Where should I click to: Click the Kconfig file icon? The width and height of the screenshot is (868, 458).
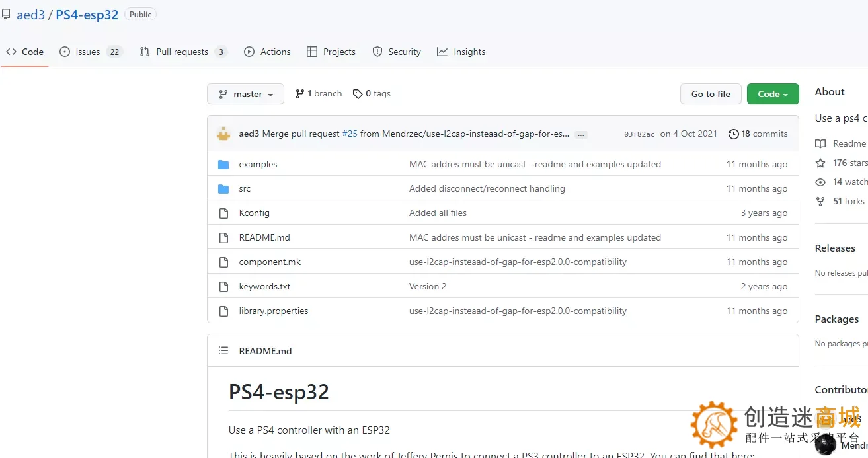click(x=223, y=213)
